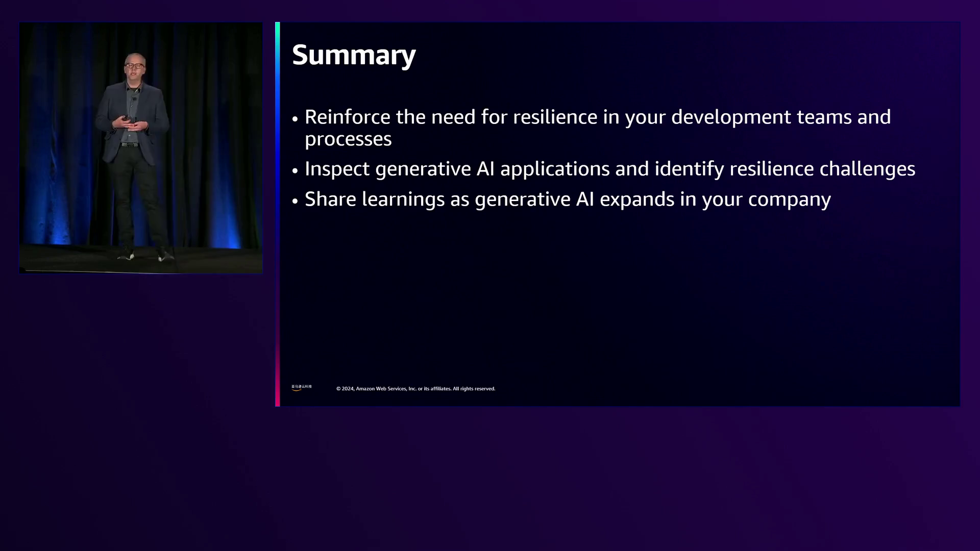This screenshot has height=551, width=980.
Task: Click the word "processes" on the slide
Action: pyautogui.click(x=348, y=139)
